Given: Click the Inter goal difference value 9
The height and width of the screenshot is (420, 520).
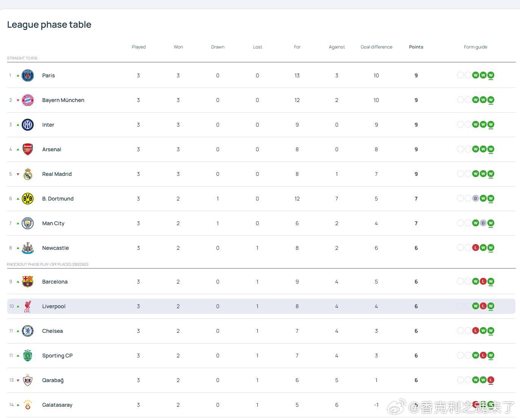Looking at the screenshot, I should (376, 125).
